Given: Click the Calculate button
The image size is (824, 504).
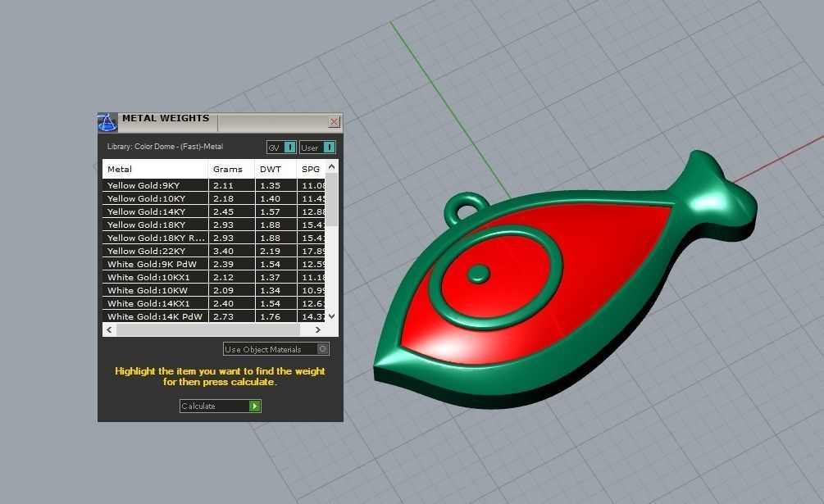Looking at the screenshot, I should pyautogui.click(x=221, y=406).
